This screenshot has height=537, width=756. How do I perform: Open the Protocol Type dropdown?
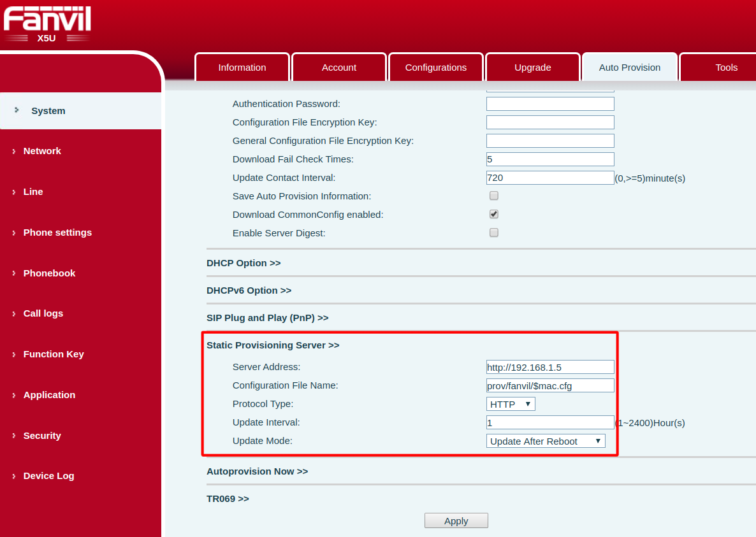(511, 404)
